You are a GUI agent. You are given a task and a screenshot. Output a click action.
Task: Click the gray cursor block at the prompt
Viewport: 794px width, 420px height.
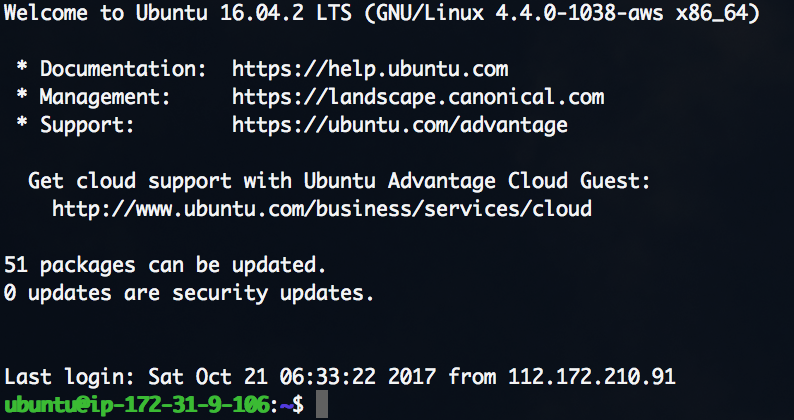321,405
